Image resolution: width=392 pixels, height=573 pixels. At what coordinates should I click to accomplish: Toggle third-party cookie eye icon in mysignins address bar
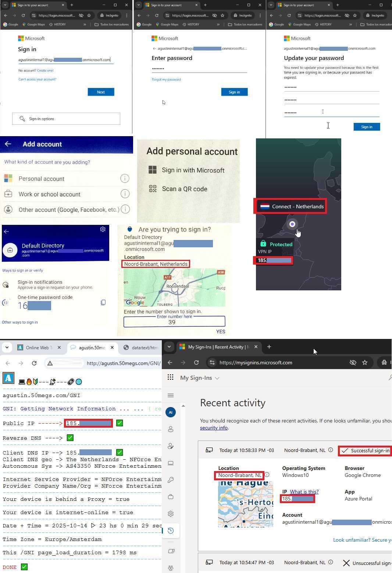pyautogui.click(x=353, y=362)
